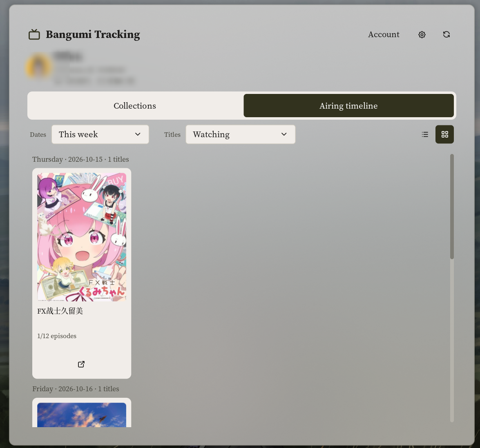Switch to grid view icon

pos(444,134)
